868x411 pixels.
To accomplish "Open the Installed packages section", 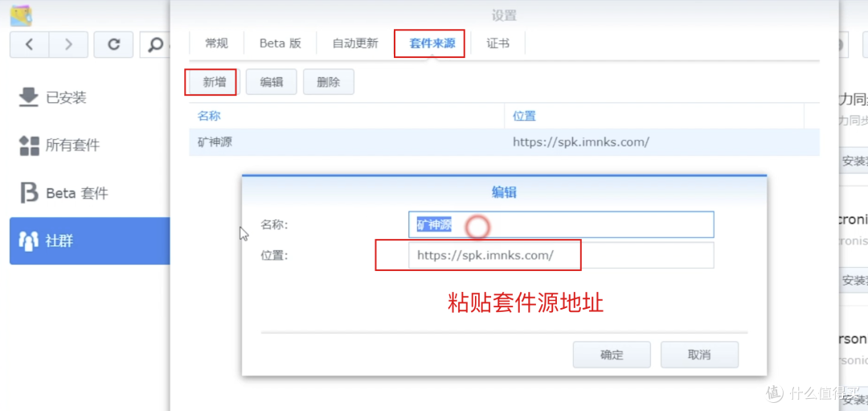I will pos(90,98).
